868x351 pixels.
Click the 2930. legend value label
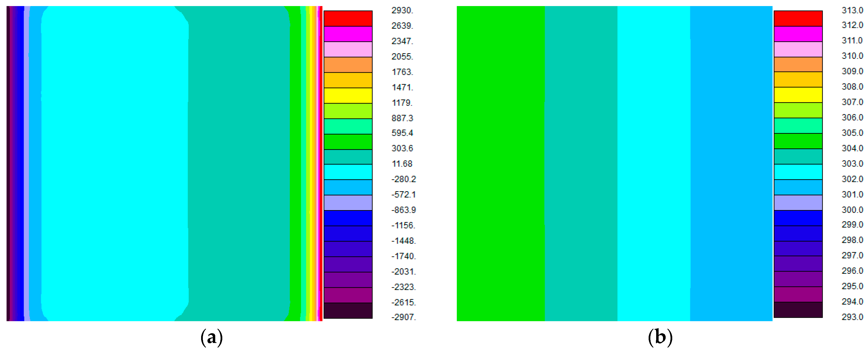click(402, 10)
